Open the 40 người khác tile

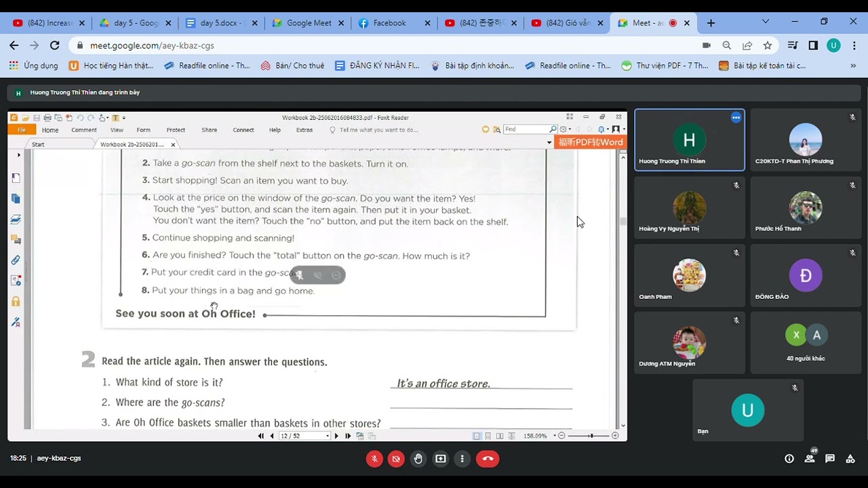coord(806,343)
